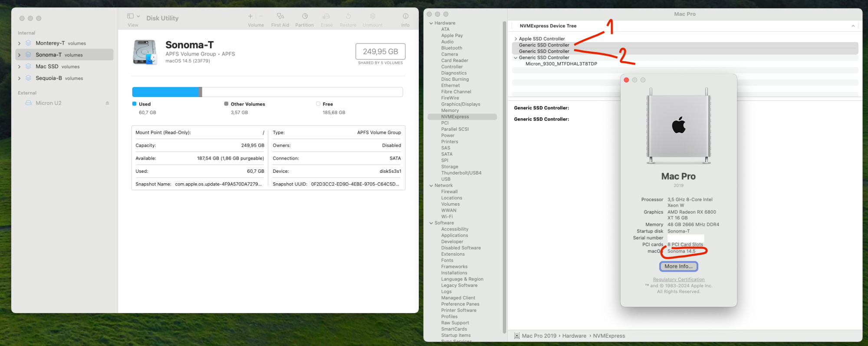
Task: Select Firewall under Network
Action: point(449,191)
